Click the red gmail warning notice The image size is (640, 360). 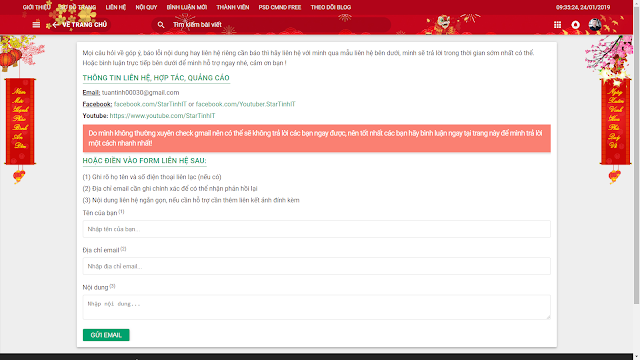click(x=316, y=138)
